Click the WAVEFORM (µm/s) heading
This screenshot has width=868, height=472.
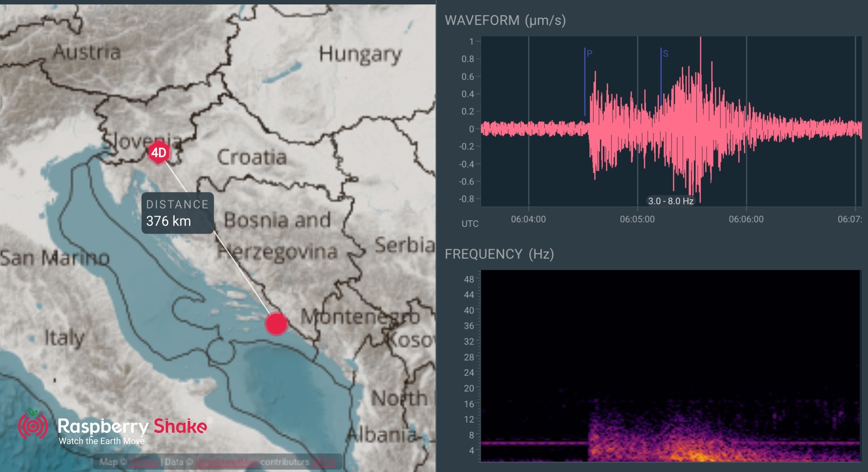(505, 20)
